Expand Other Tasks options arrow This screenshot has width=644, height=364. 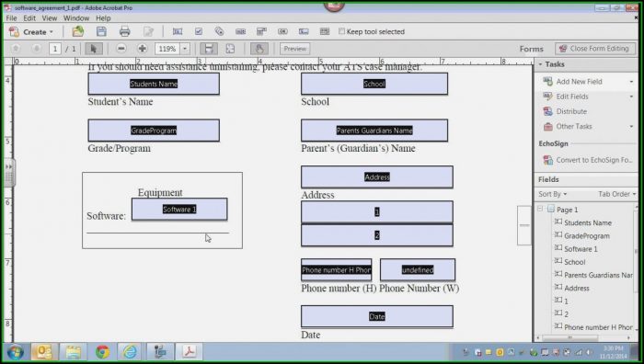(x=631, y=127)
